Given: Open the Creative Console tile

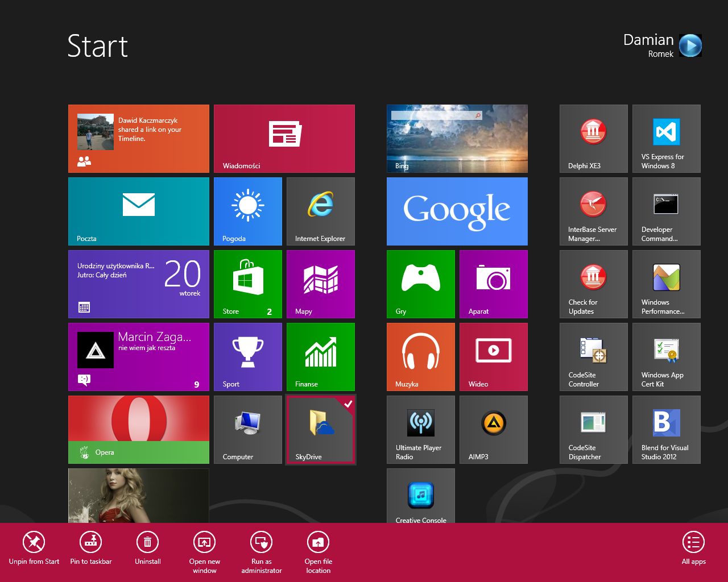Looking at the screenshot, I should 421,496.
